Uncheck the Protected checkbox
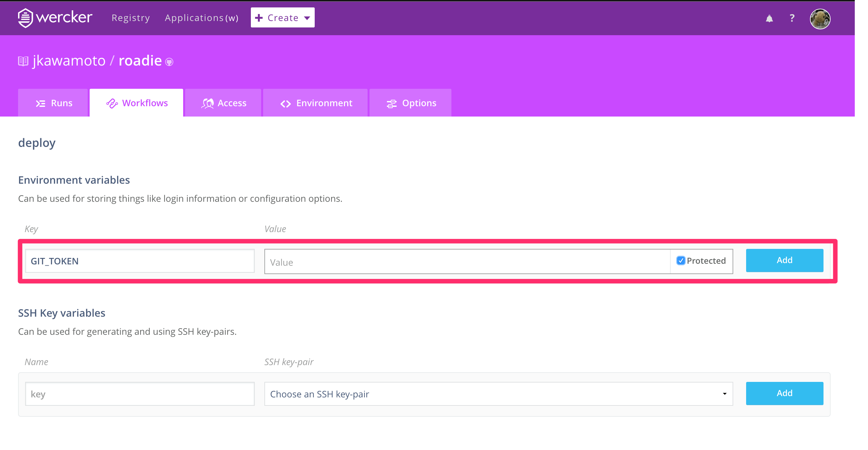This screenshot has height=450, width=868. (681, 261)
